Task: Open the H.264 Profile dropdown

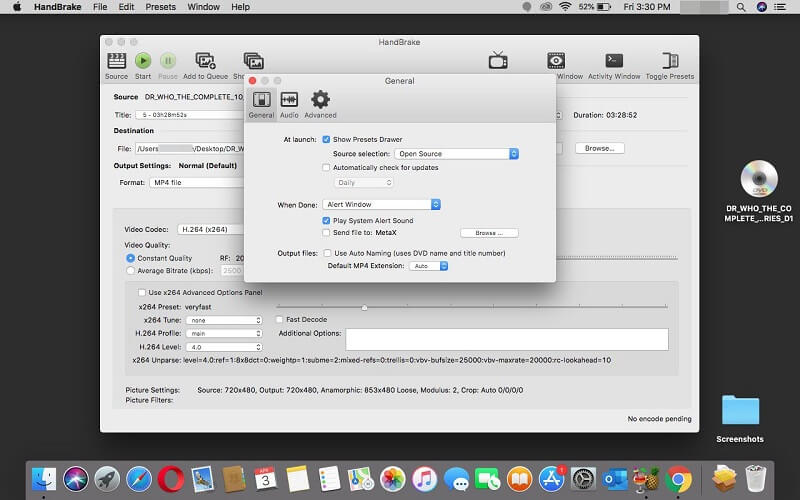Action: click(x=224, y=334)
